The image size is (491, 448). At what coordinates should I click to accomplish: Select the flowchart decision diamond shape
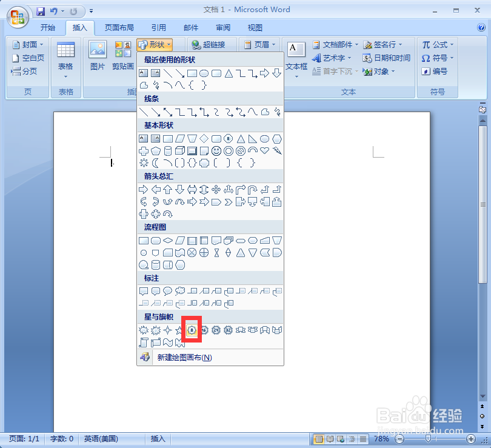168,241
